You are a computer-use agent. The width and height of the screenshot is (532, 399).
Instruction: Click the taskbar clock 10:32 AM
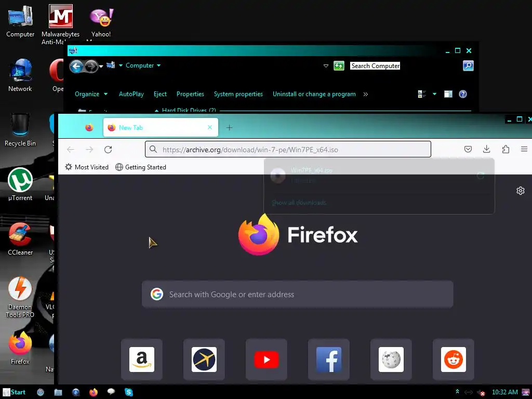tap(505, 392)
